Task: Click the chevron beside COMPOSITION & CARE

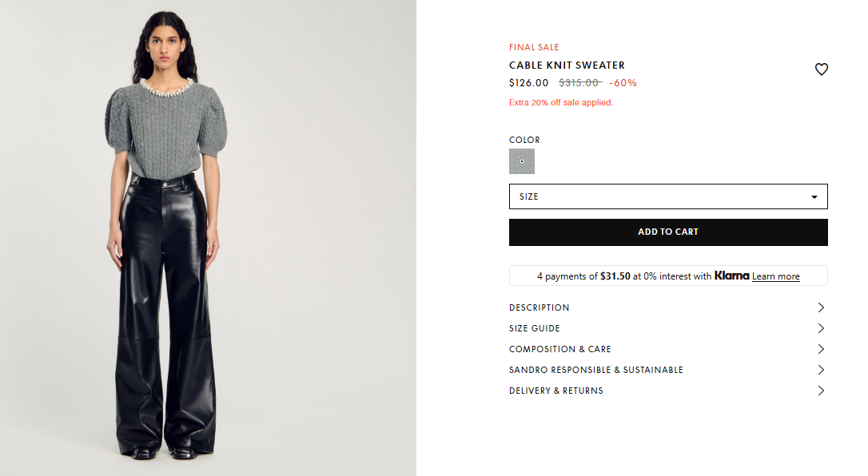Action: point(821,349)
